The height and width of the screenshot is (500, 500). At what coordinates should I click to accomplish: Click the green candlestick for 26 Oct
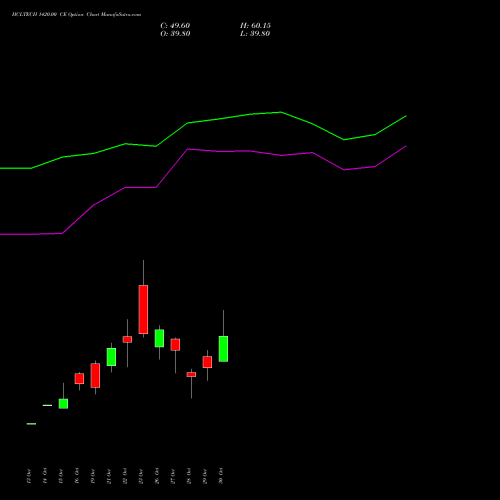(159, 338)
